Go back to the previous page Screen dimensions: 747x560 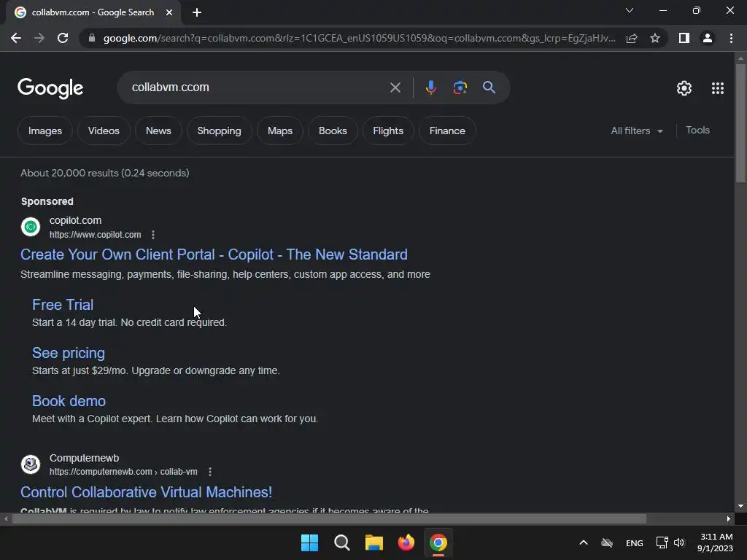click(x=16, y=38)
